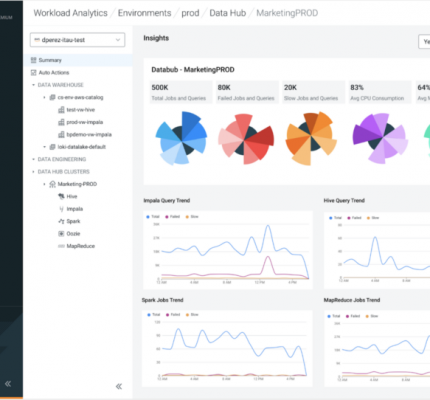Collapse the dark main navigation bar
Screen dimensions: 430x400
point(8,384)
